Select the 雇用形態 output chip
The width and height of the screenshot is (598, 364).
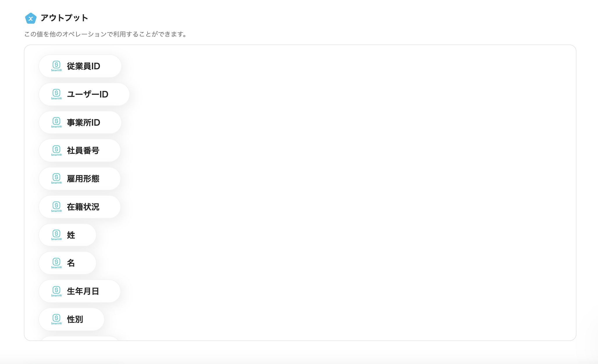point(80,179)
